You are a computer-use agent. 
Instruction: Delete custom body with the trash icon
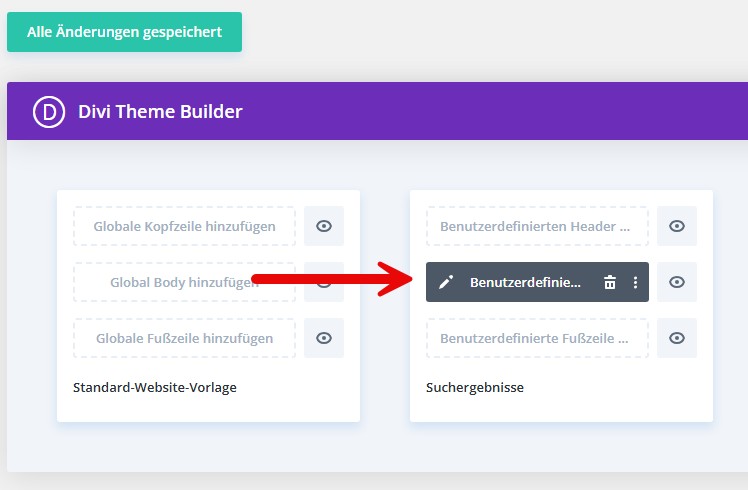(610, 282)
